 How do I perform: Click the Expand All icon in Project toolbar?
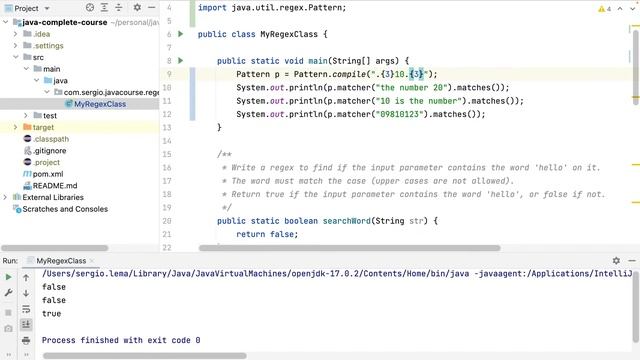[x=104, y=7]
